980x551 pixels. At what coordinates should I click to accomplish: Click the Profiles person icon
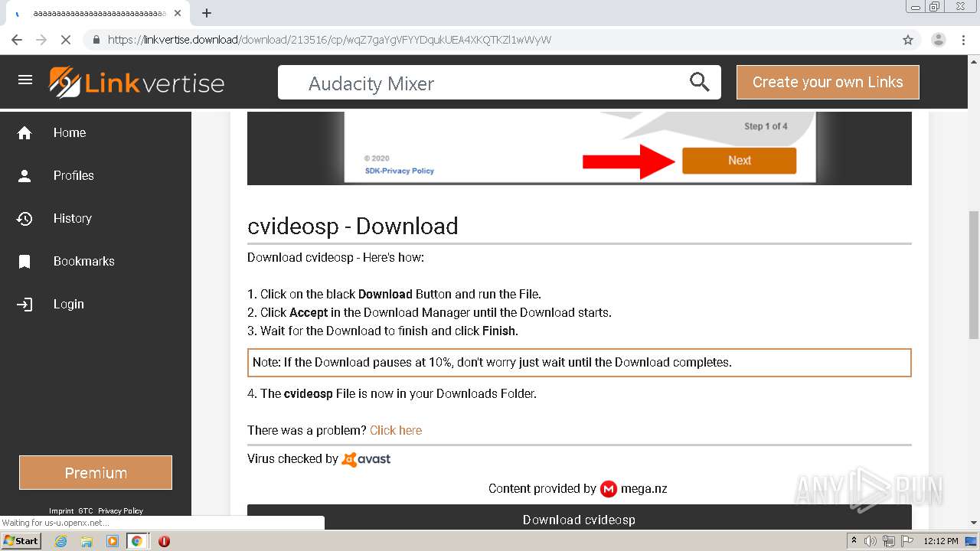tap(24, 176)
